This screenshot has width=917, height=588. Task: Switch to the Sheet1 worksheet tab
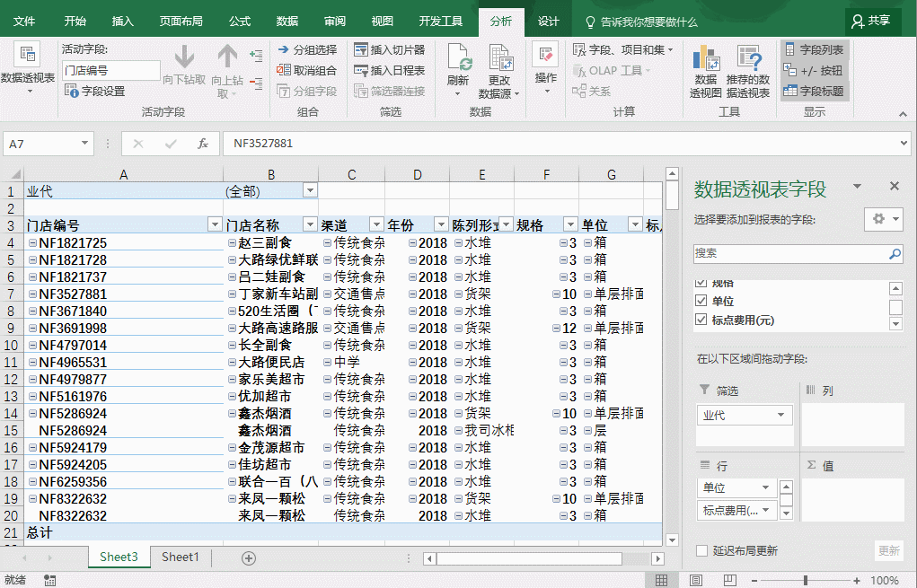[181, 557]
